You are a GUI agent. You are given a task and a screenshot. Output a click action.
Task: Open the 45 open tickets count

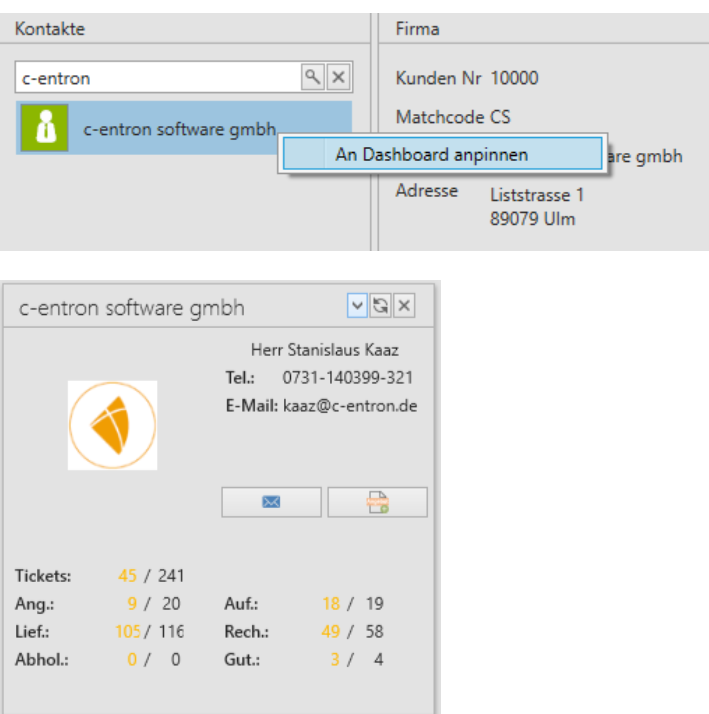[126, 575]
